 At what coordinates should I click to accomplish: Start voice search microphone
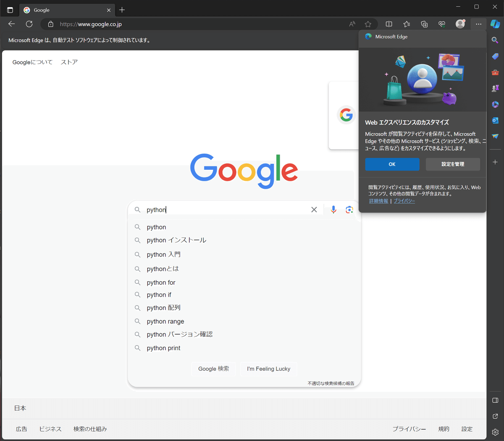point(333,210)
